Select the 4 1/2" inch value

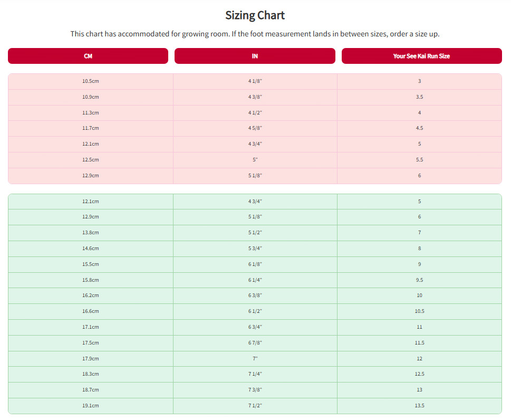(255, 113)
